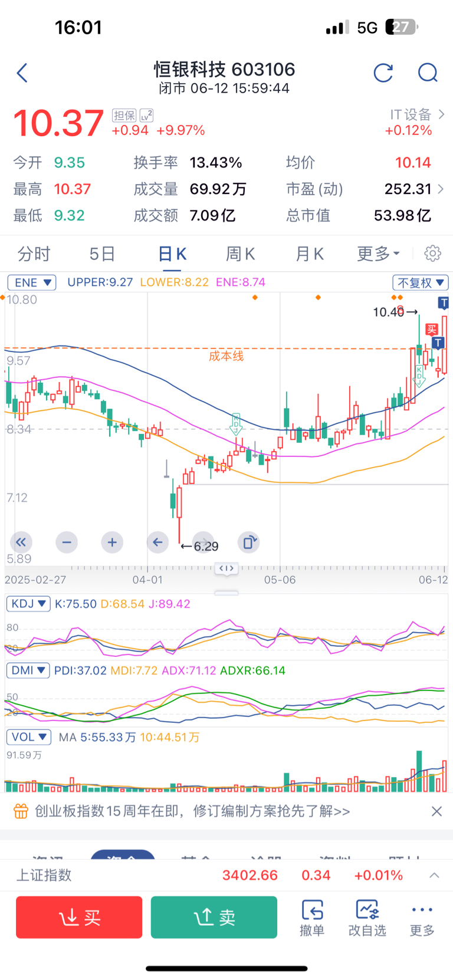Tap the 换手率 13.43% value
The image size is (453, 980).
point(216,163)
